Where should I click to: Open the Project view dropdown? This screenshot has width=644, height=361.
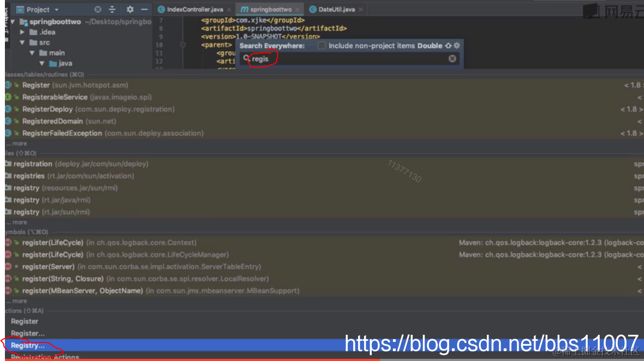[x=56, y=9]
